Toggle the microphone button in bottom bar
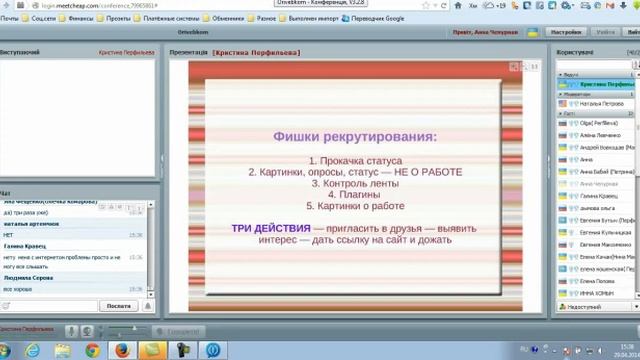This screenshot has width=640, height=360. 71,331
